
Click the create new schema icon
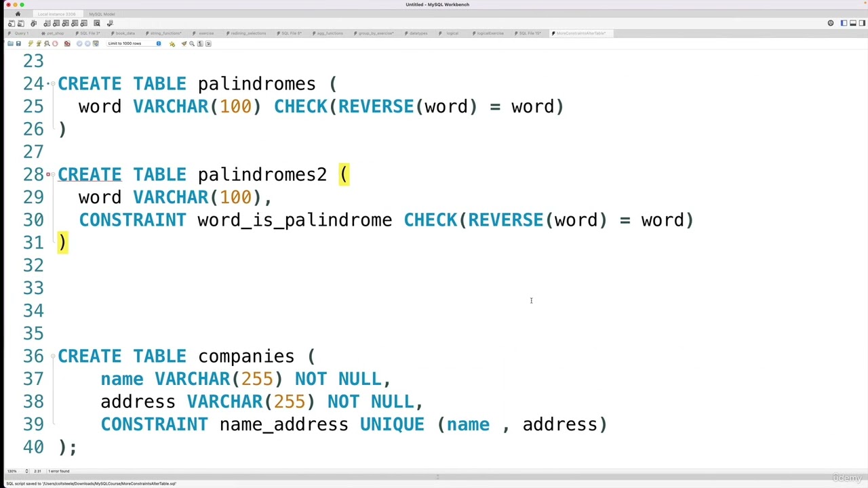[x=47, y=23]
